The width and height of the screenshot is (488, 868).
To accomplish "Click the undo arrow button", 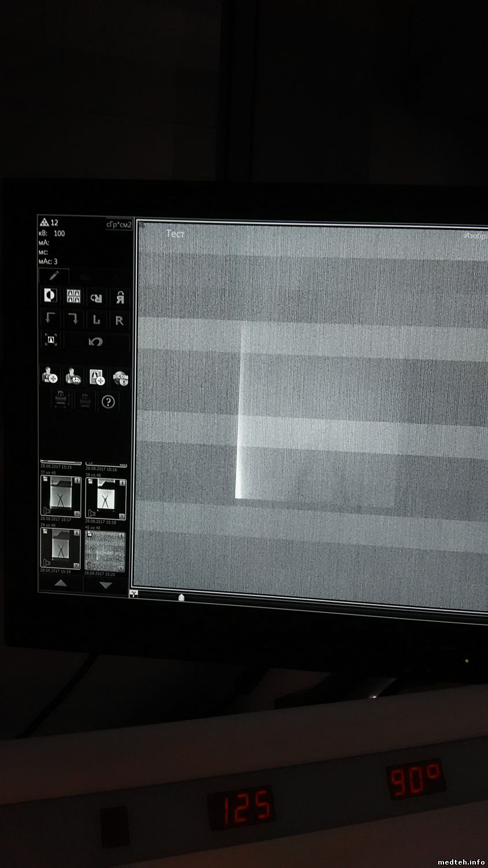I will click(x=96, y=341).
